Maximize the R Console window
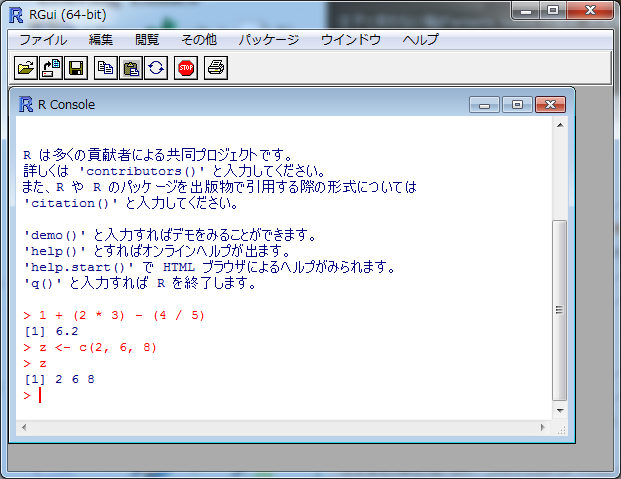The image size is (621, 479). coord(517,105)
